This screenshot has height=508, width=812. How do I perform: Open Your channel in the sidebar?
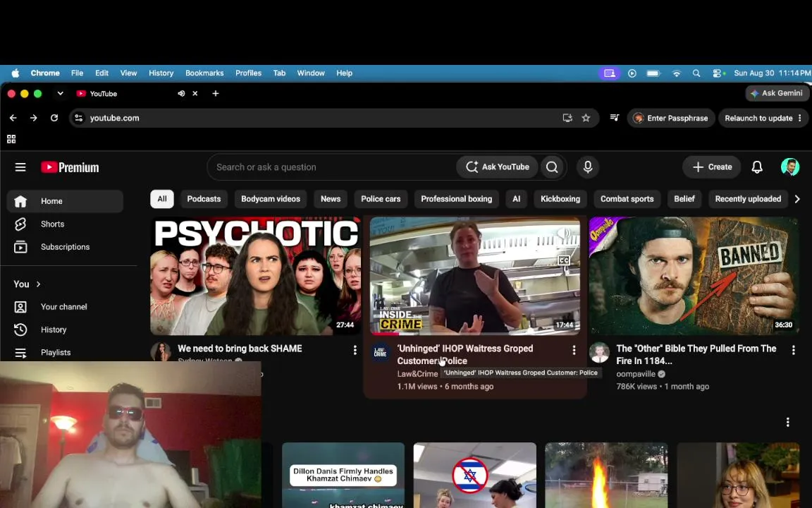click(x=65, y=307)
